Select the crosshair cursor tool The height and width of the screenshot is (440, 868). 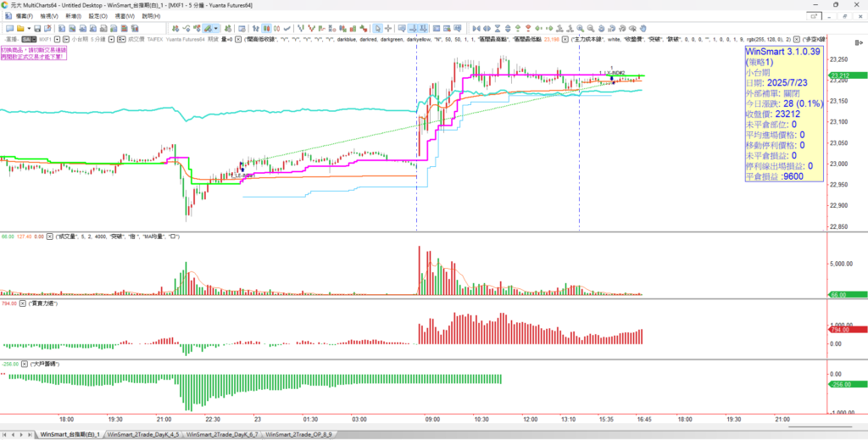click(388, 28)
